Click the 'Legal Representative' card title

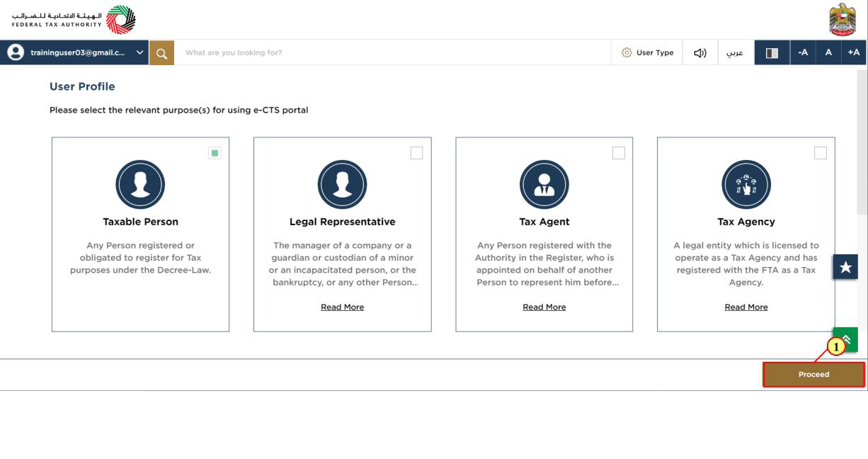click(x=343, y=222)
